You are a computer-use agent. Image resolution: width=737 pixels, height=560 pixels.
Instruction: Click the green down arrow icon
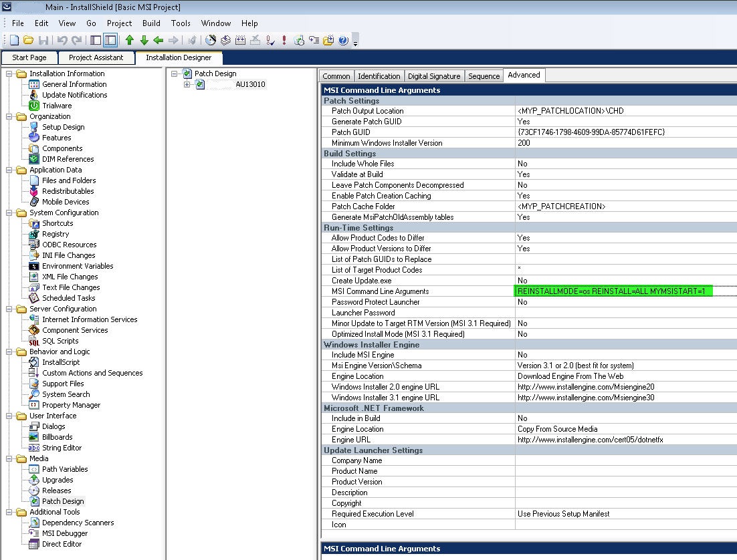[x=144, y=41]
